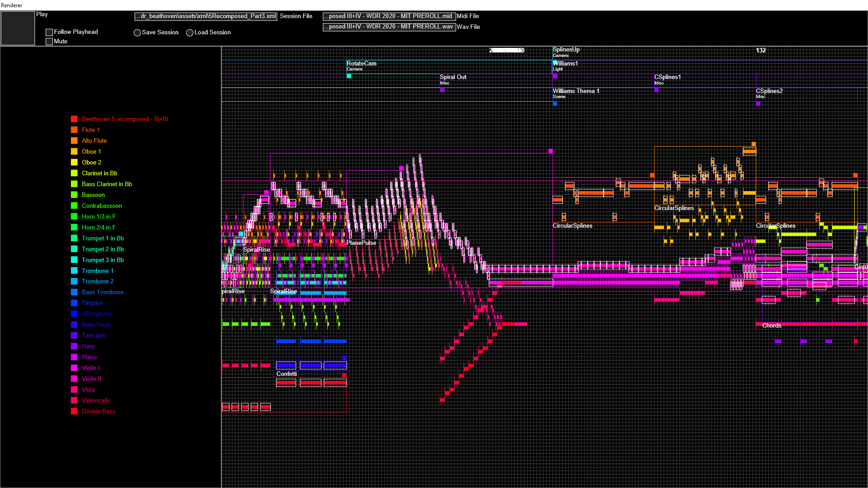The image size is (868, 488).
Task: Click the Piano magenta swatch
Action: 74,357
